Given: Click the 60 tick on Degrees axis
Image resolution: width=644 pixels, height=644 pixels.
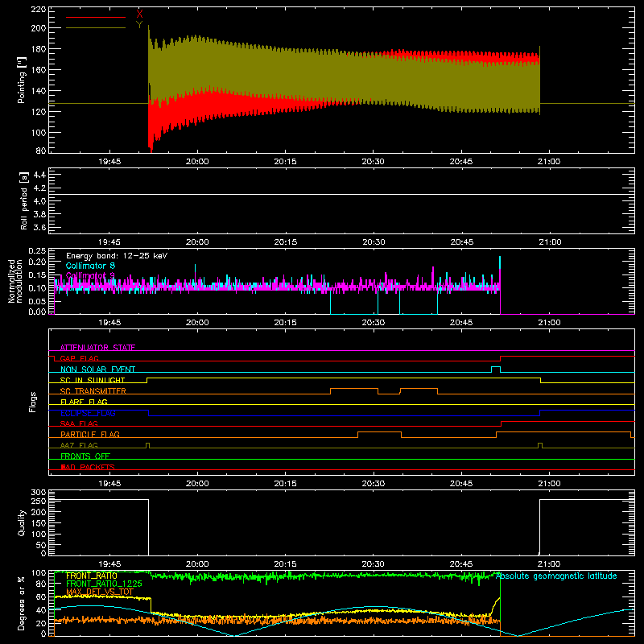Looking at the screenshot, I should click(41, 597).
